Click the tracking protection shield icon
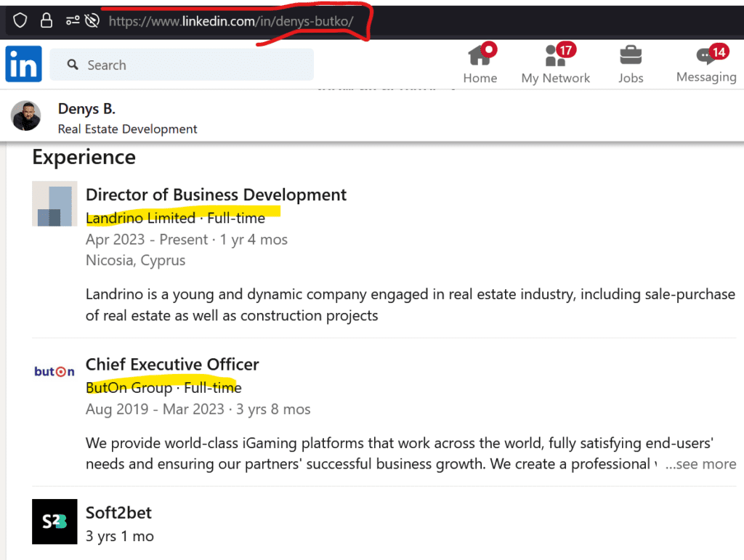The height and width of the screenshot is (560, 744). pos(20,20)
